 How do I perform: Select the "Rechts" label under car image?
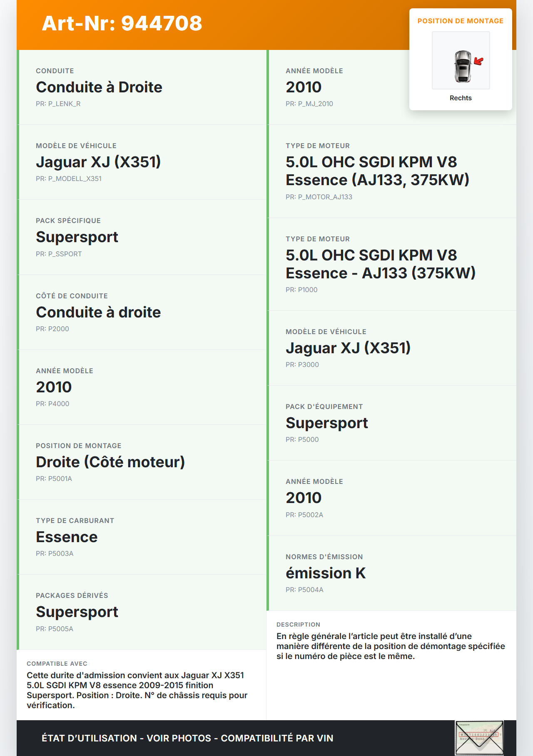coord(461,98)
